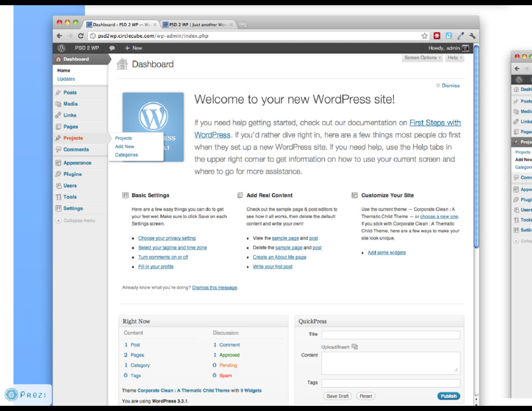Click Turn comments on or off link
The height and width of the screenshot is (411, 532).
point(163,257)
